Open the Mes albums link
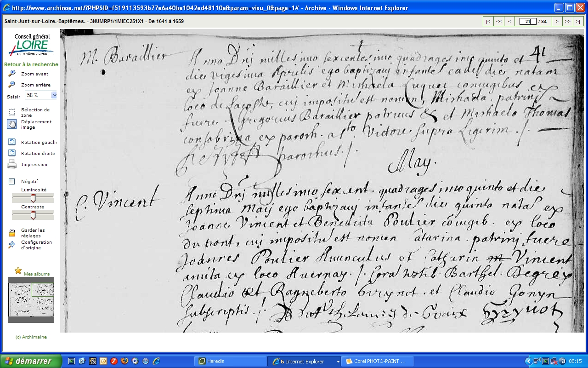The height and width of the screenshot is (368, 588). click(37, 274)
